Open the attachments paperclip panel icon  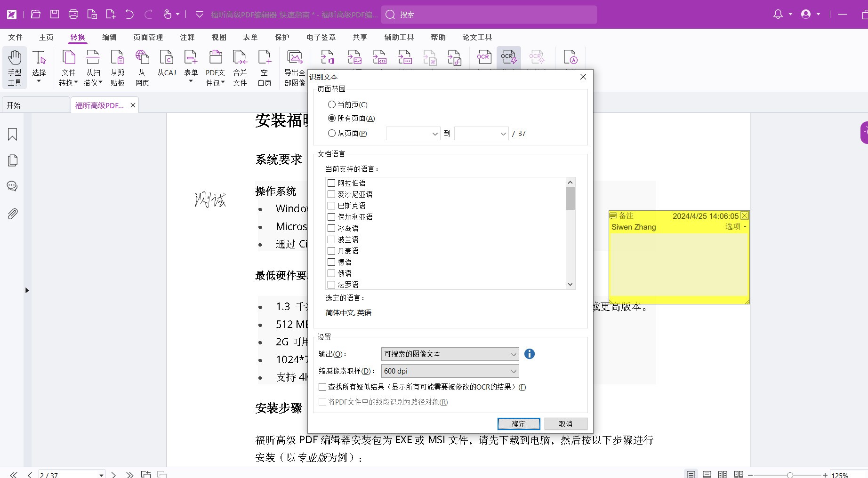pos(13,214)
